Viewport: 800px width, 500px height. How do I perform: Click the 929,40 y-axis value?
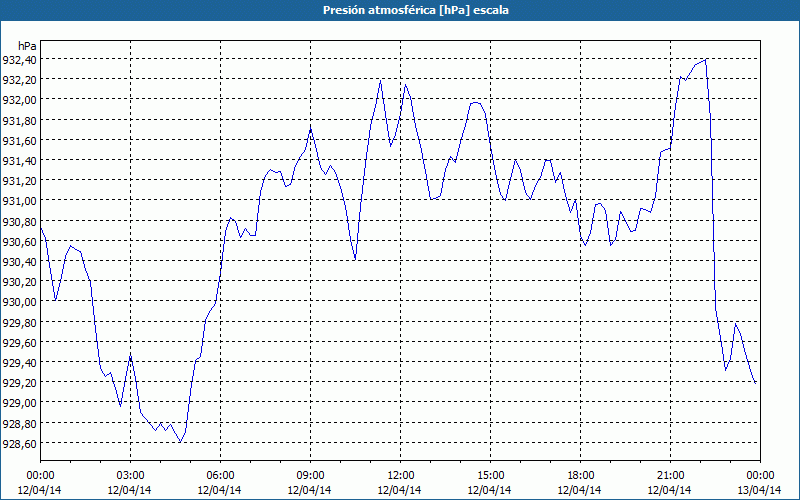tap(19, 363)
